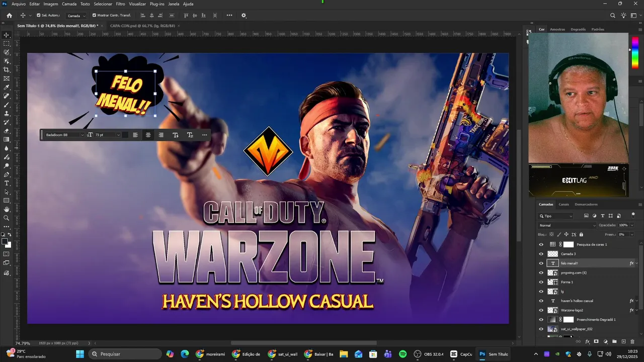Hide the sat_ui_wallpaper_032 layer

tap(541, 329)
